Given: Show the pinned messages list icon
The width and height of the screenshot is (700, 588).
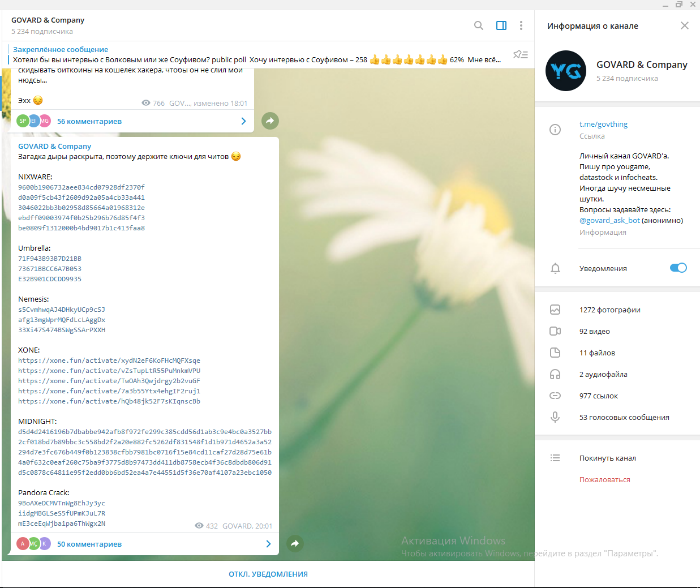Looking at the screenshot, I should tap(521, 54).
